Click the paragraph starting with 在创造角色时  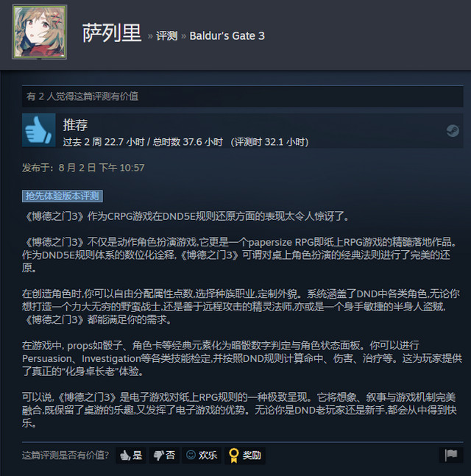coord(241,307)
